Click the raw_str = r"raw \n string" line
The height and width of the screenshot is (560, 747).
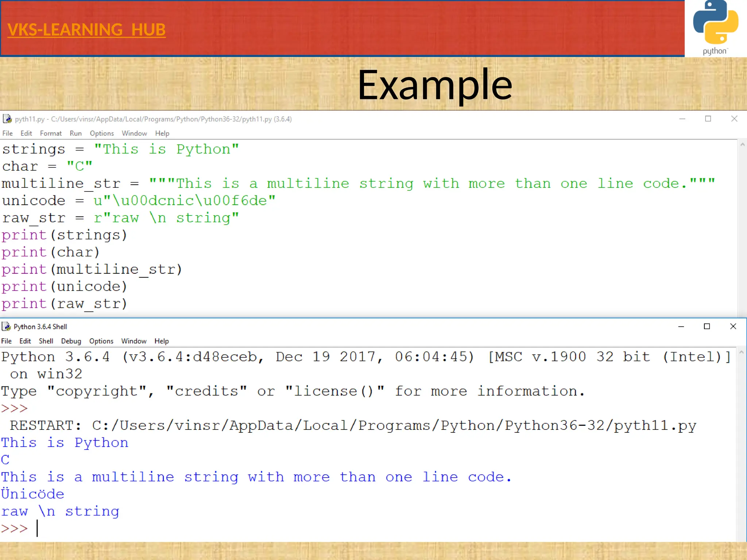(x=120, y=218)
